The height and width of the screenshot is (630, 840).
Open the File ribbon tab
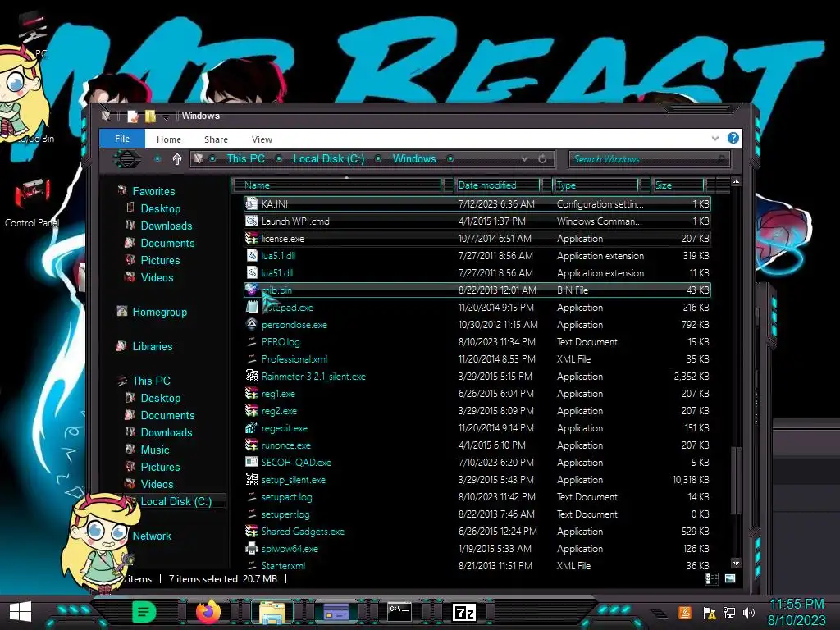(122, 139)
